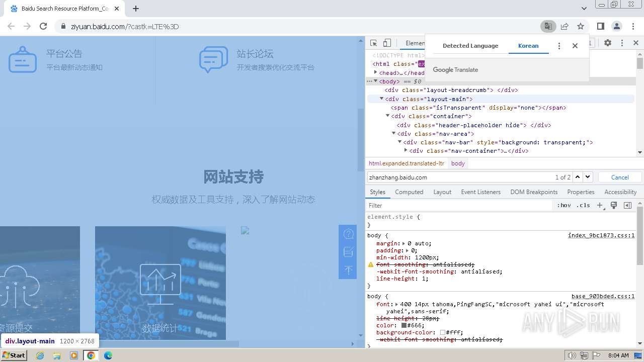The height and width of the screenshot is (362, 644).
Task: Switch to the Event Listeners tab
Action: pos(480,192)
